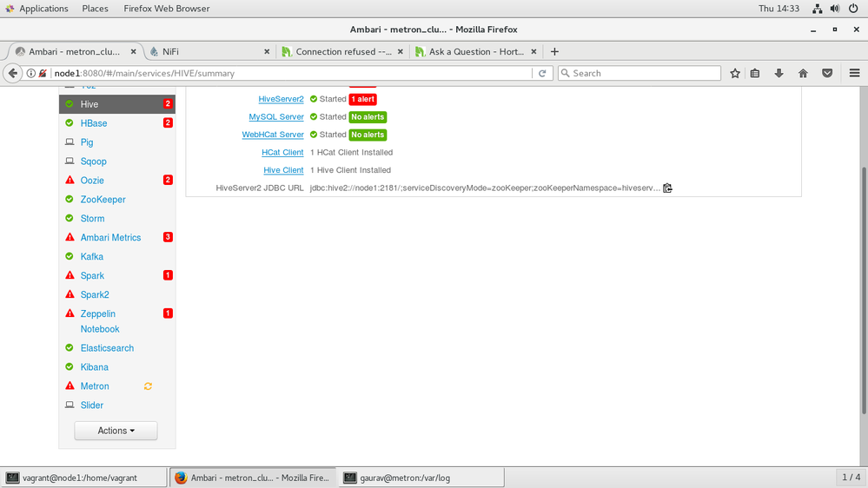Switch to the NiFi tab
Image resolution: width=868 pixels, height=488 pixels.
(x=210, y=51)
